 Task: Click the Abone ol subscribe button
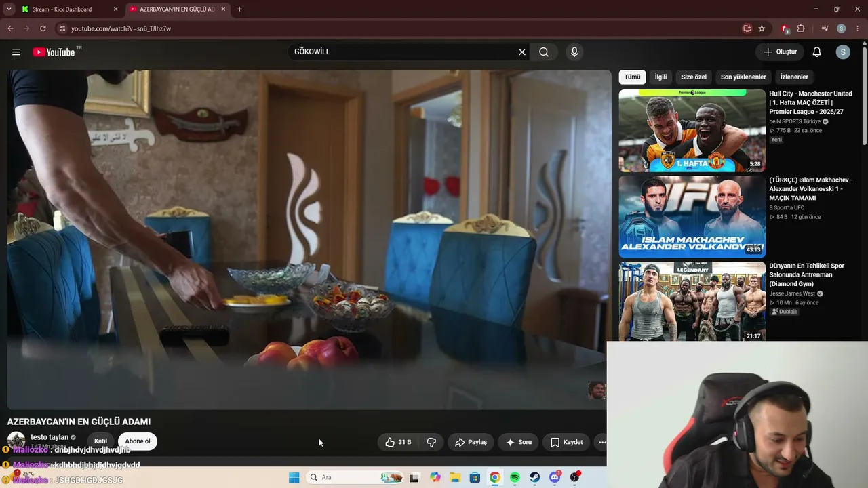coord(138,441)
